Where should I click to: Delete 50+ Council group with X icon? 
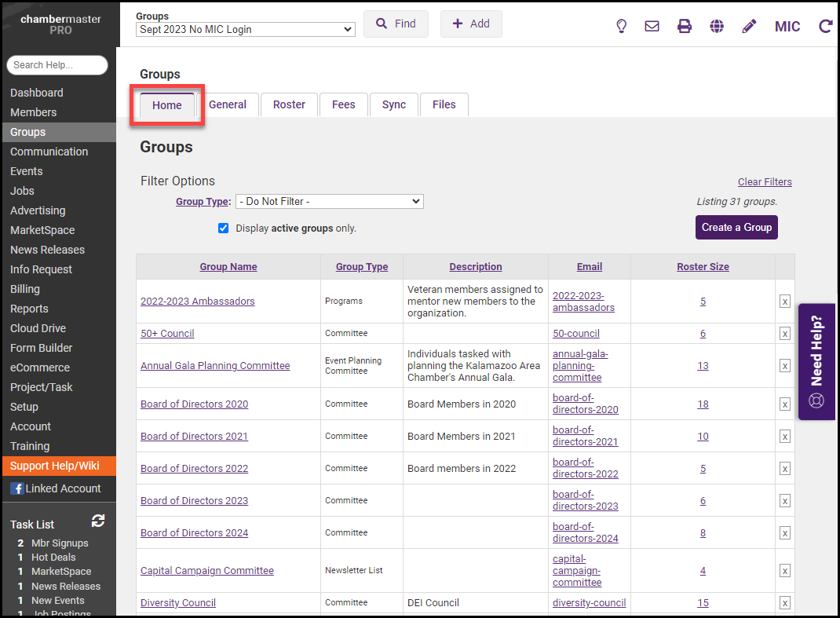pyautogui.click(x=784, y=334)
